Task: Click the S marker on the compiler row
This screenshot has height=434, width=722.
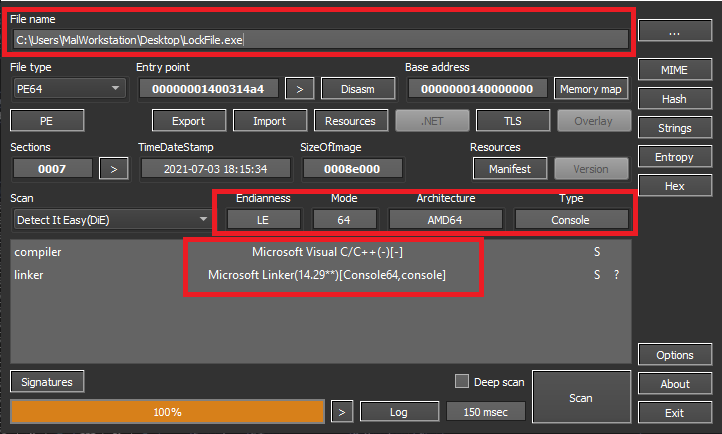Action: point(597,252)
